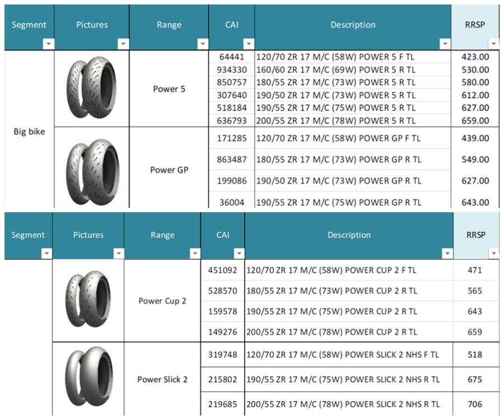Select CAI cell 636793

(x=232, y=120)
